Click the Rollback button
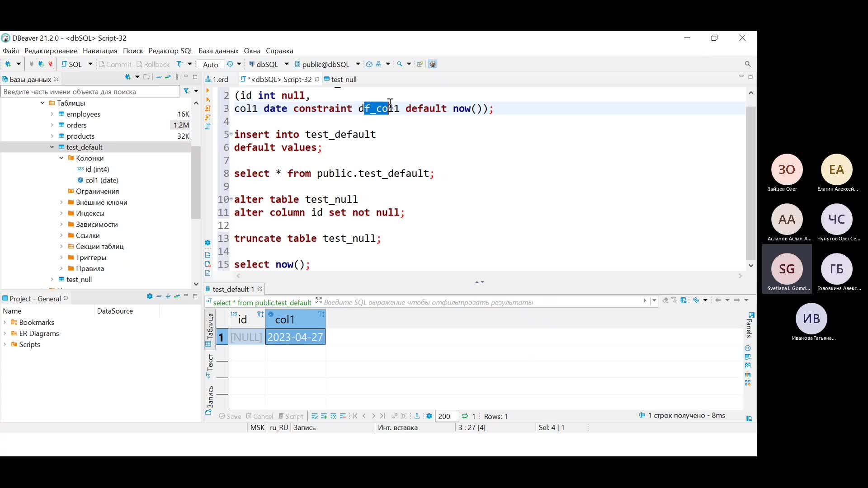This screenshot has width=868, height=488. pyautogui.click(x=153, y=64)
